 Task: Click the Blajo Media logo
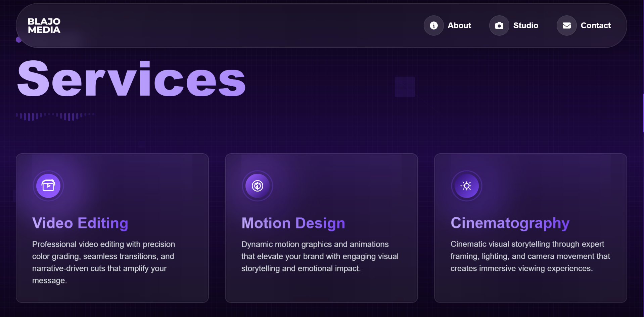click(44, 25)
